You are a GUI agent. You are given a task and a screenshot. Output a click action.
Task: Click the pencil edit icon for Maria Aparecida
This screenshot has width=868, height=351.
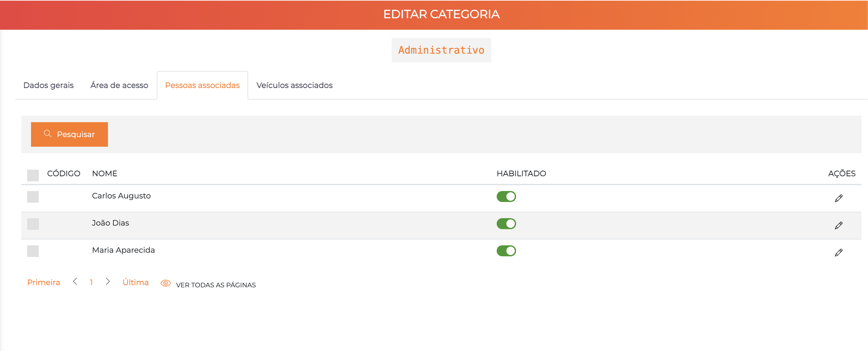[x=839, y=252]
